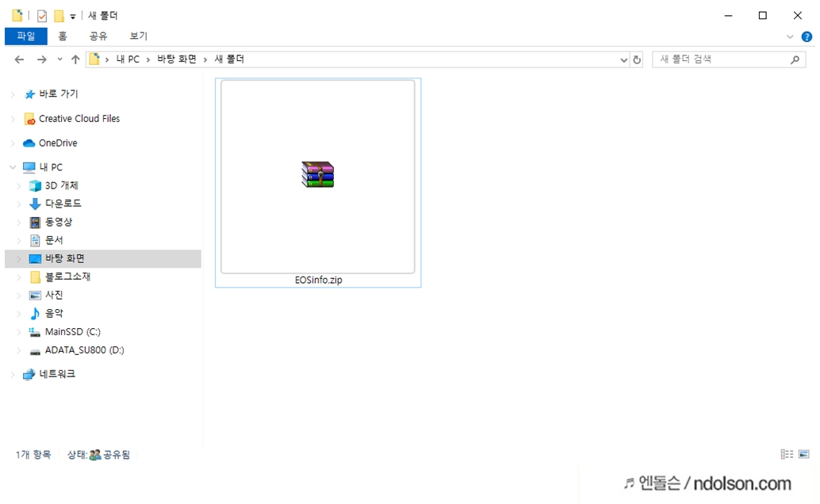Open 다운로드 in the sidebar
820x504 pixels.
63,204
